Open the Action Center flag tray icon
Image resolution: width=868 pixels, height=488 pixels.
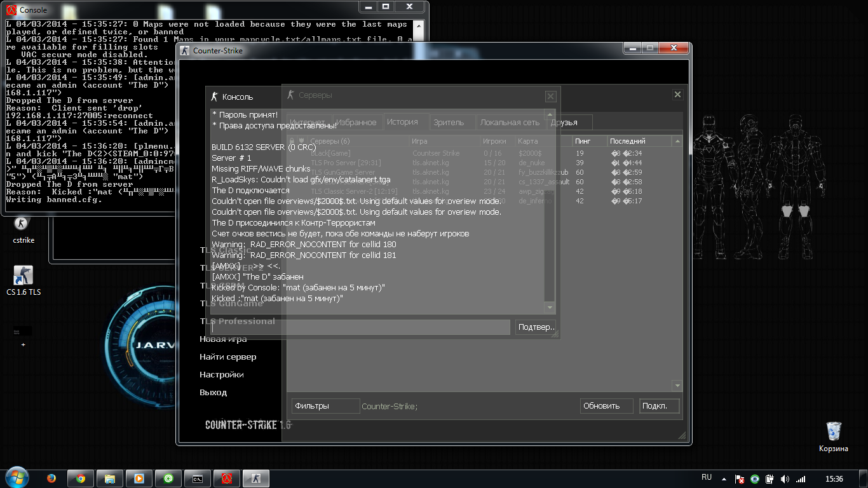740,479
